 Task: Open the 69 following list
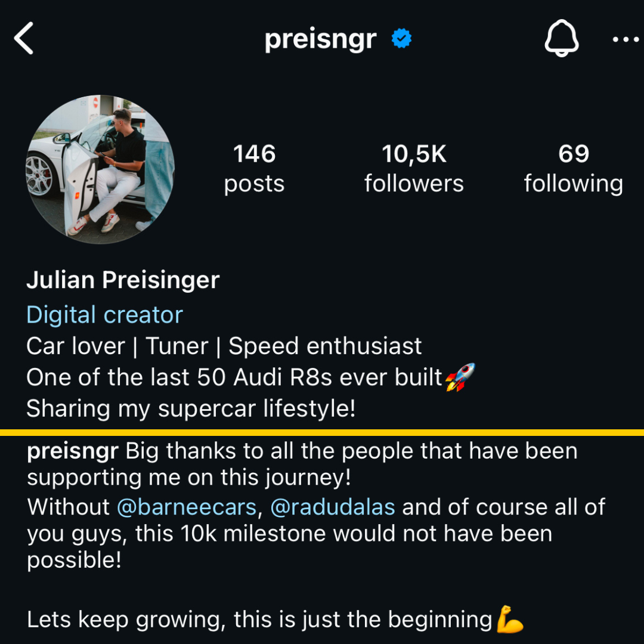click(574, 168)
